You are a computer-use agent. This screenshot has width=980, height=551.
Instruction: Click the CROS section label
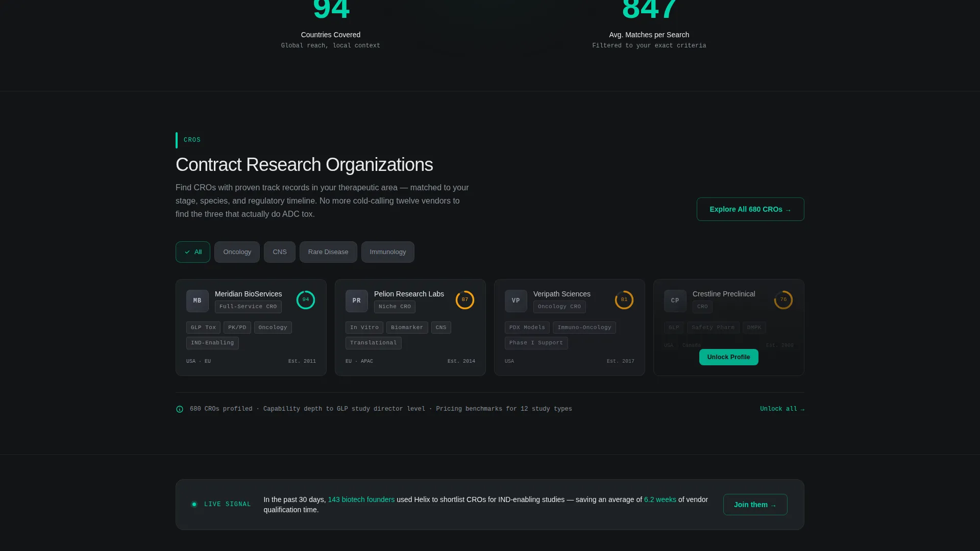192,140
